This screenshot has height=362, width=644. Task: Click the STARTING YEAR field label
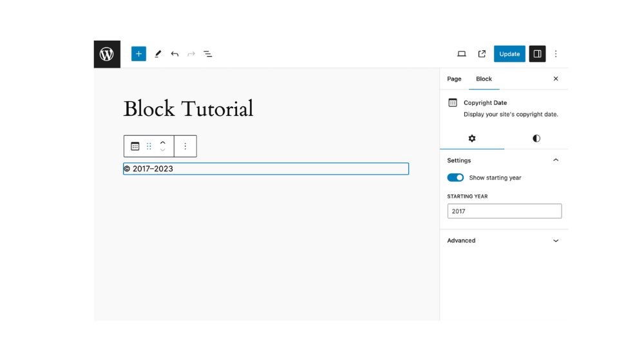[x=468, y=196]
